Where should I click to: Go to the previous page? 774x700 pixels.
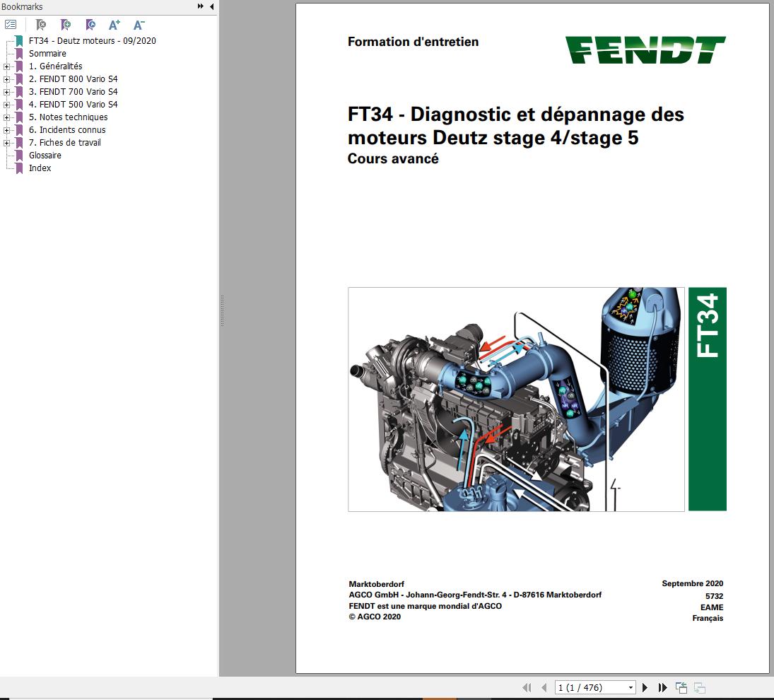(544, 687)
